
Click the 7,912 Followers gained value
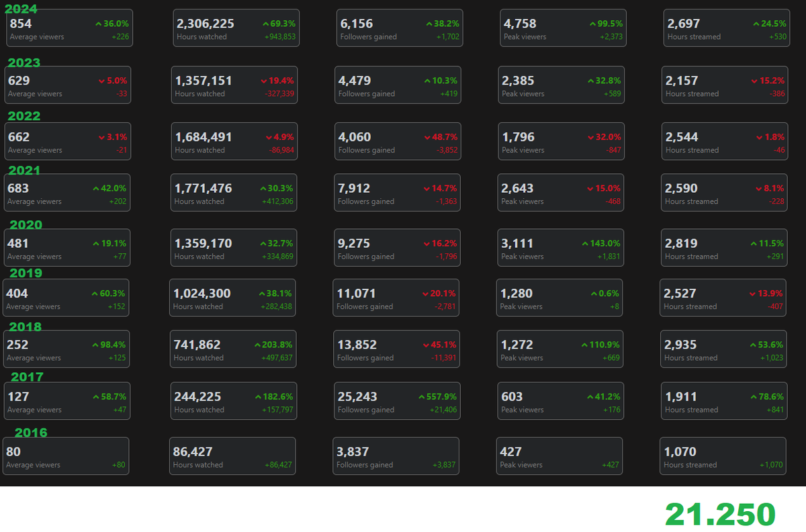tap(354, 189)
